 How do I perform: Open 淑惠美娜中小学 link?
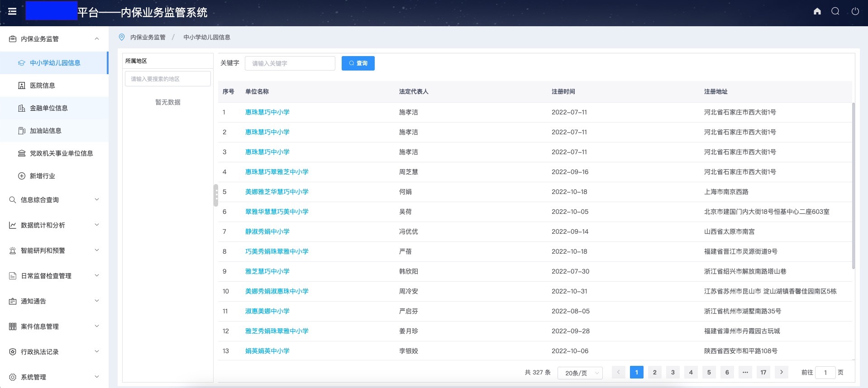click(x=267, y=311)
